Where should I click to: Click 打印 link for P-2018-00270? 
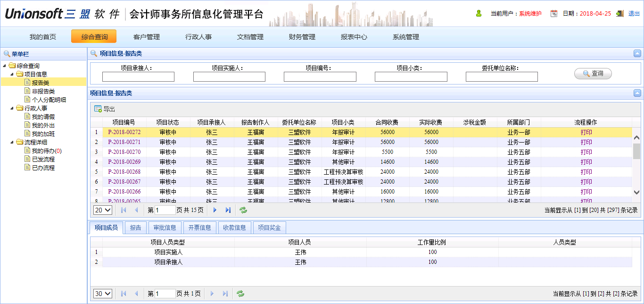coord(586,152)
